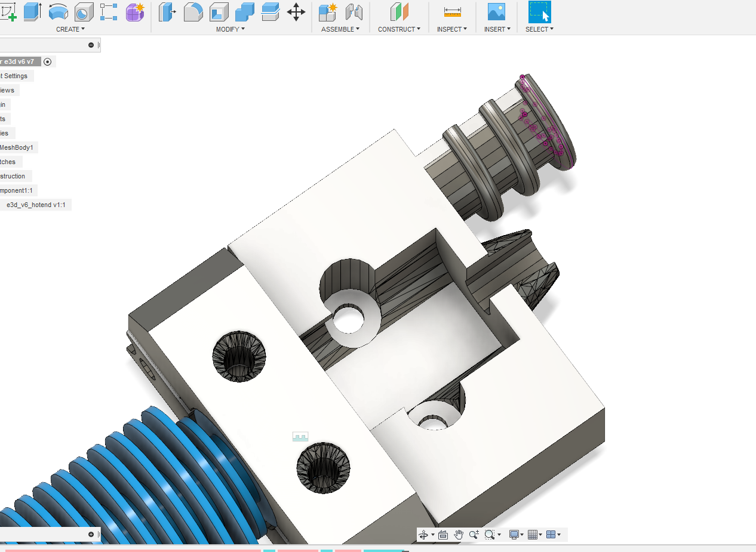Toggle the active component radio button
The width and height of the screenshot is (756, 552).
pos(48,61)
